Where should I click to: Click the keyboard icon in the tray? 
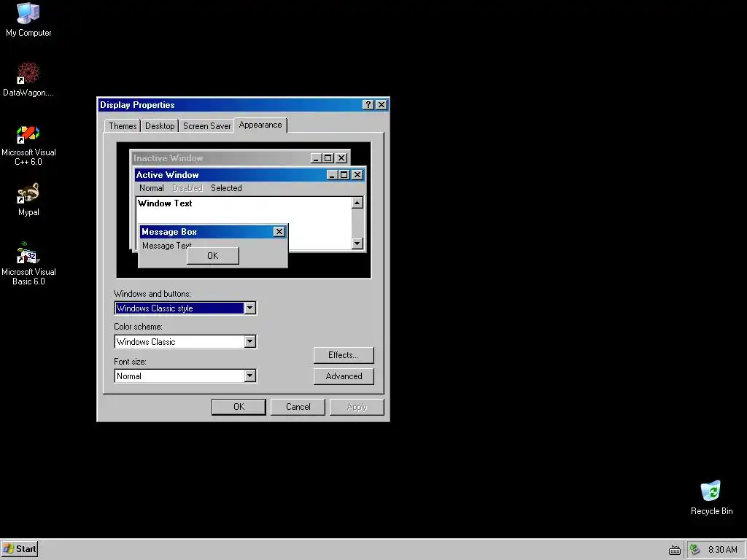[674, 550]
